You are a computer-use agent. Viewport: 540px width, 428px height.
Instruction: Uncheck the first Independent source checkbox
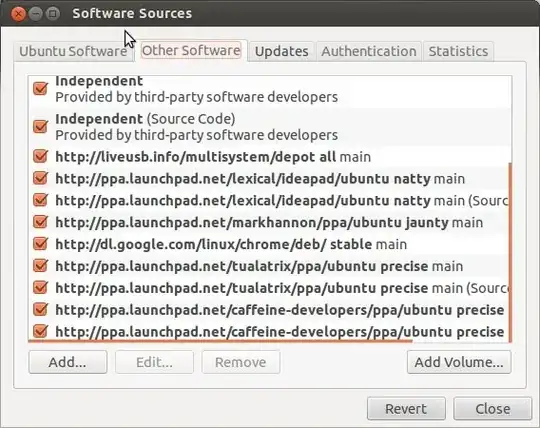[x=40, y=88]
